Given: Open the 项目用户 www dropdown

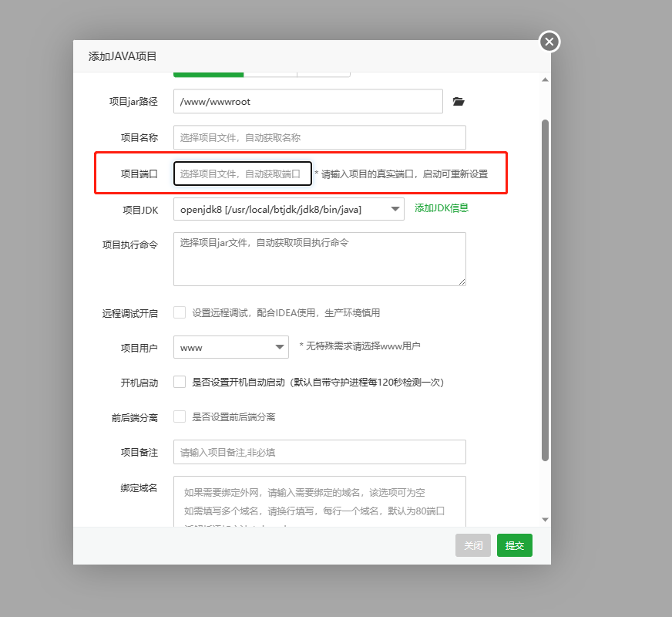Looking at the screenshot, I should pyautogui.click(x=231, y=347).
